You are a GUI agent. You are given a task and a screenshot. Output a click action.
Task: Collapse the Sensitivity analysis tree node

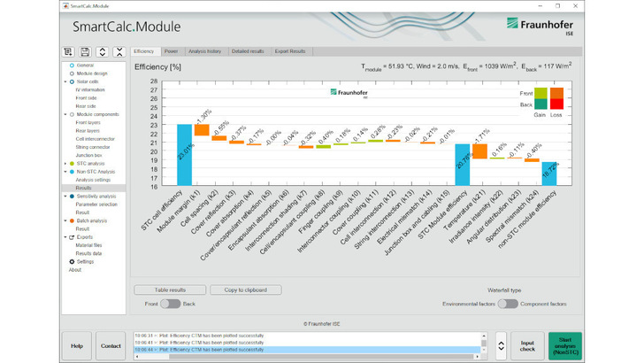[x=65, y=197]
